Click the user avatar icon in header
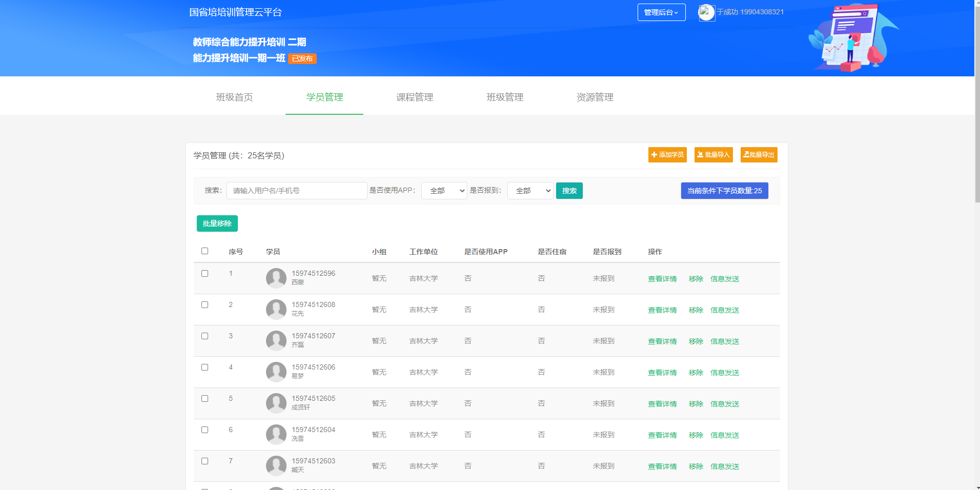This screenshot has height=490, width=980. click(706, 12)
